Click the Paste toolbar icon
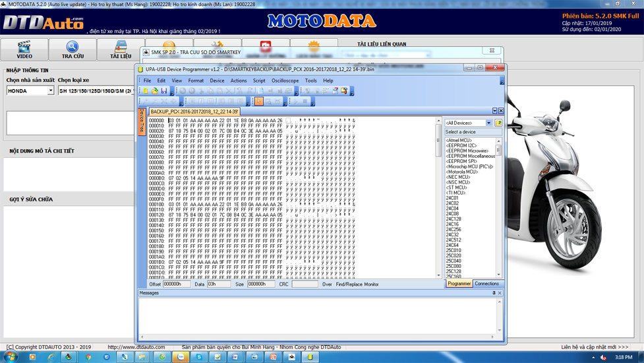Image resolution: width=644 pixels, height=363 pixels. pyautogui.click(x=220, y=91)
